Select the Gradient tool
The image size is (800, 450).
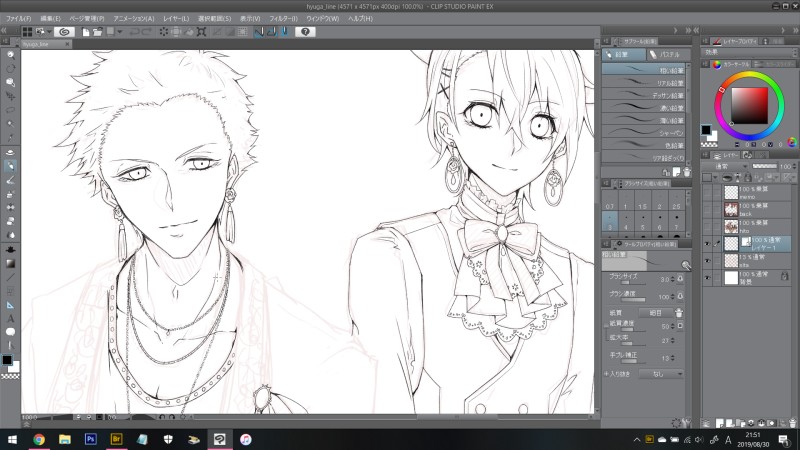(x=10, y=263)
